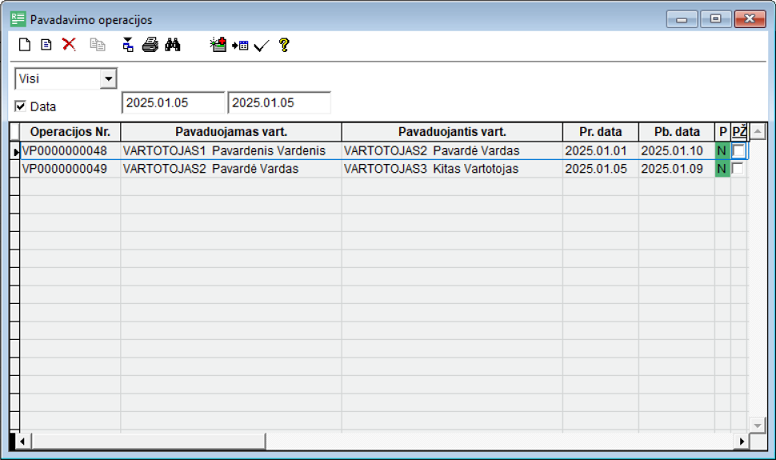Toggle the Data filter checkbox

[21, 105]
